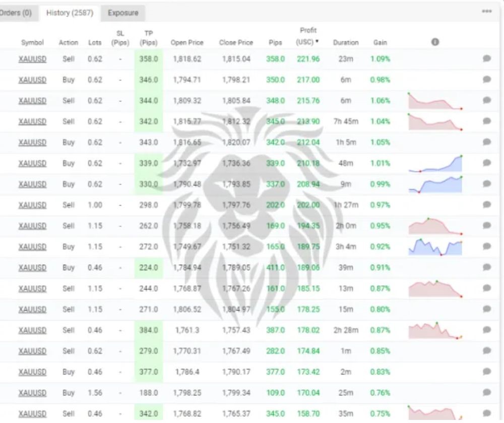Sort by the Duration column header

pyautogui.click(x=346, y=42)
